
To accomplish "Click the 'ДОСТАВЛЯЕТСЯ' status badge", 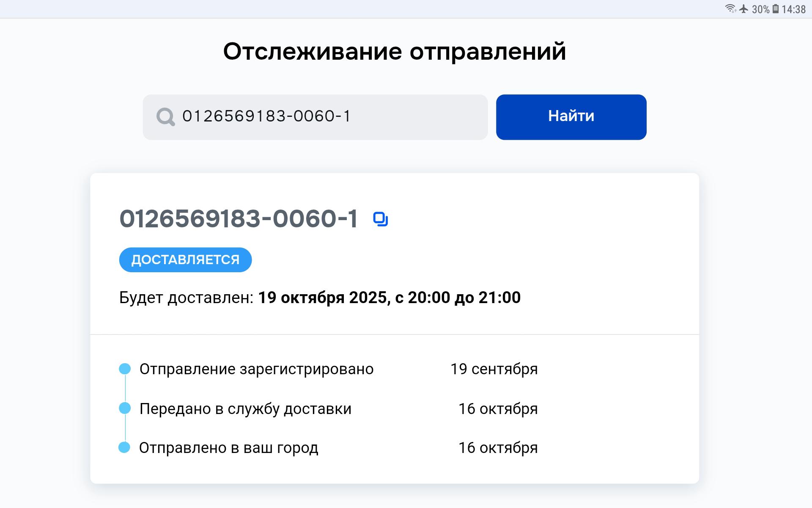I will pyautogui.click(x=185, y=260).
